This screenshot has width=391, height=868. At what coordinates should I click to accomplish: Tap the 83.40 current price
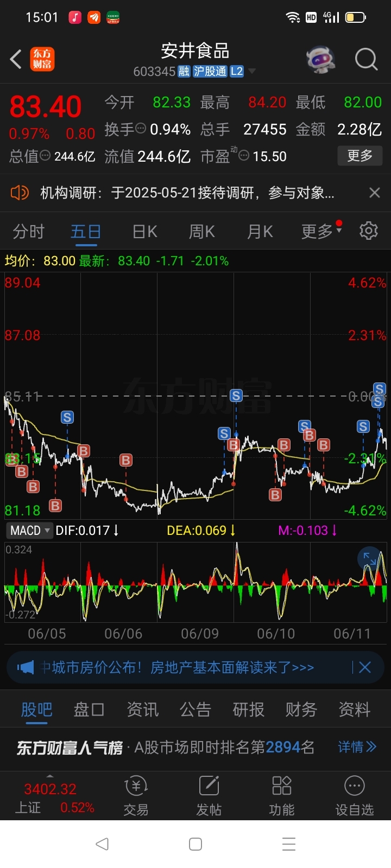coord(46,106)
